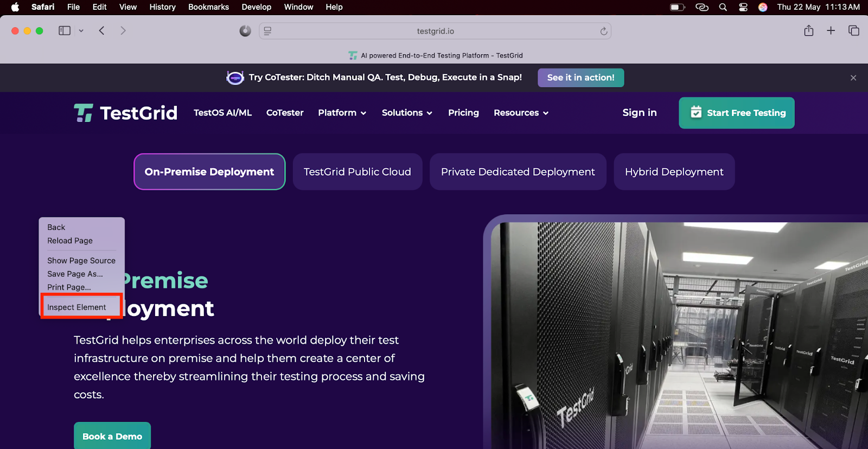The width and height of the screenshot is (868, 449).
Task: Open the History menu
Action: (x=162, y=7)
